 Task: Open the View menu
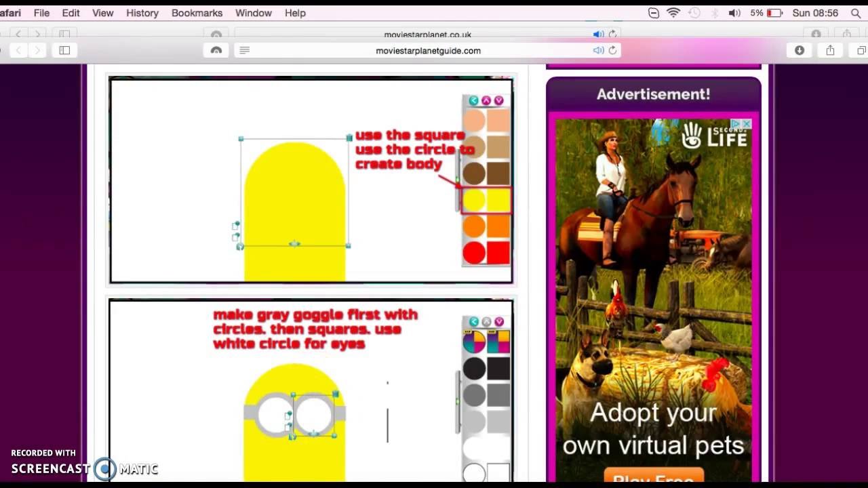(x=102, y=13)
